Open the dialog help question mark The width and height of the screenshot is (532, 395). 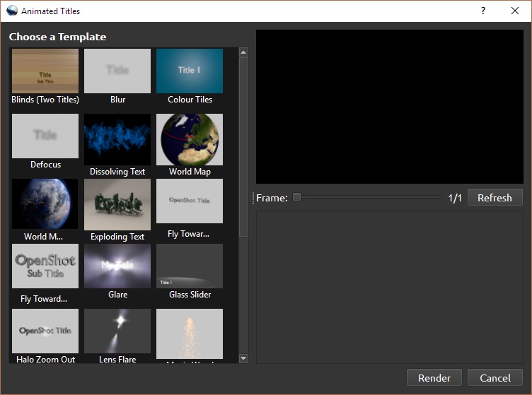483,11
